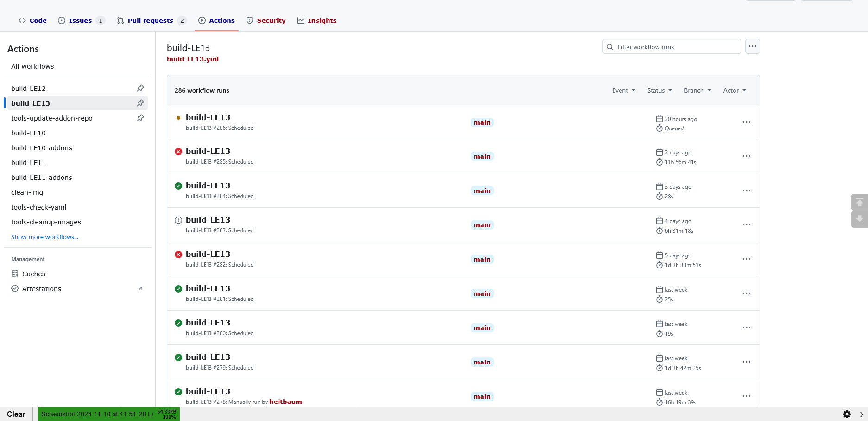This screenshot has width=868, height=421.
Task: Open settings gear in bottom bar
Action: click(x=847, y=414)
